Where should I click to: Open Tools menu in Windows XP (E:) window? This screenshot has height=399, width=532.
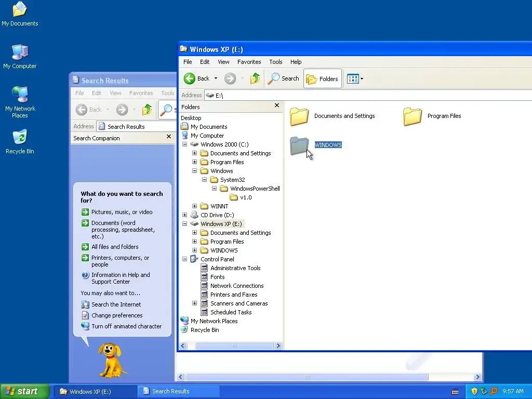point(276,62)
